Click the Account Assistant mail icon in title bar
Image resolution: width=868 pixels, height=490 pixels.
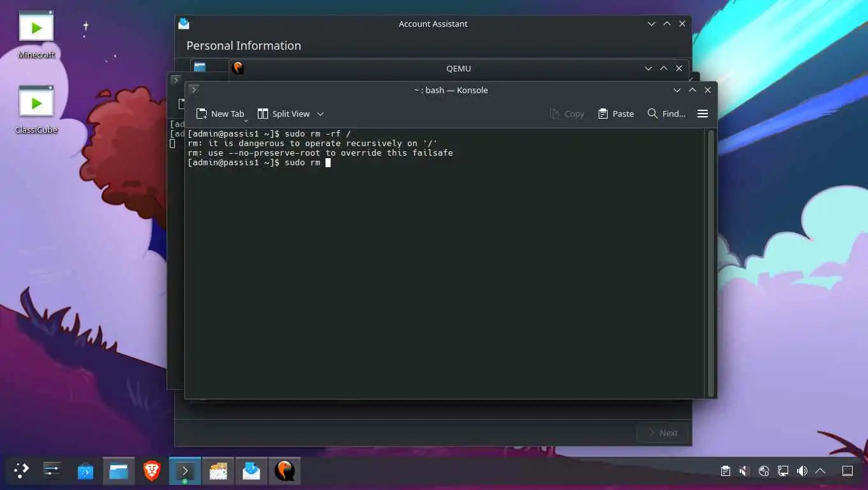coord(184,24)
